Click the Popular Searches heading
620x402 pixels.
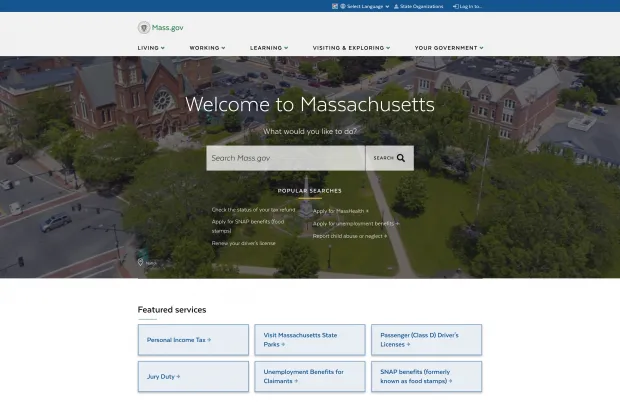pos(310,191)
